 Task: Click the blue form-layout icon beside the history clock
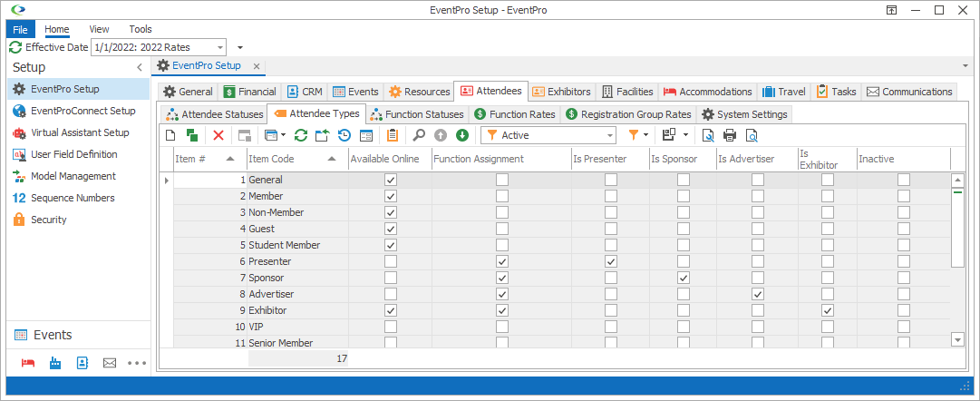(x=366, y=134)
